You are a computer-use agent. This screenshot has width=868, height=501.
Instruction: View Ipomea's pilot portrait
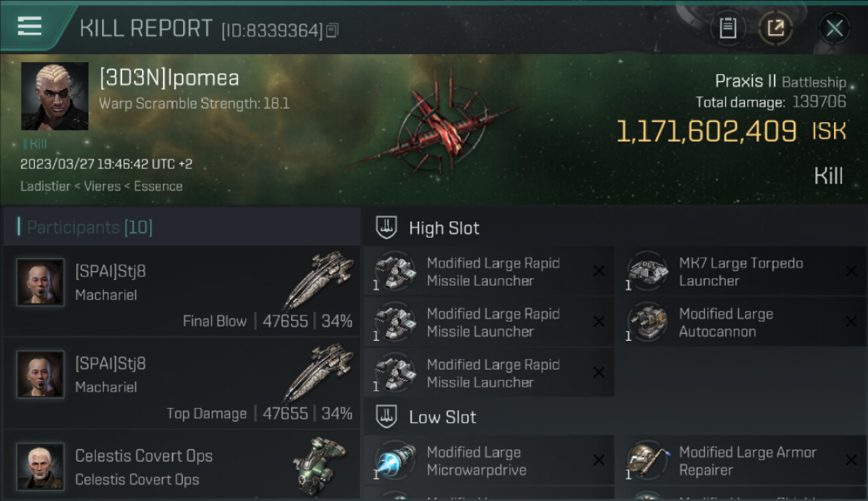coord(55,96)
